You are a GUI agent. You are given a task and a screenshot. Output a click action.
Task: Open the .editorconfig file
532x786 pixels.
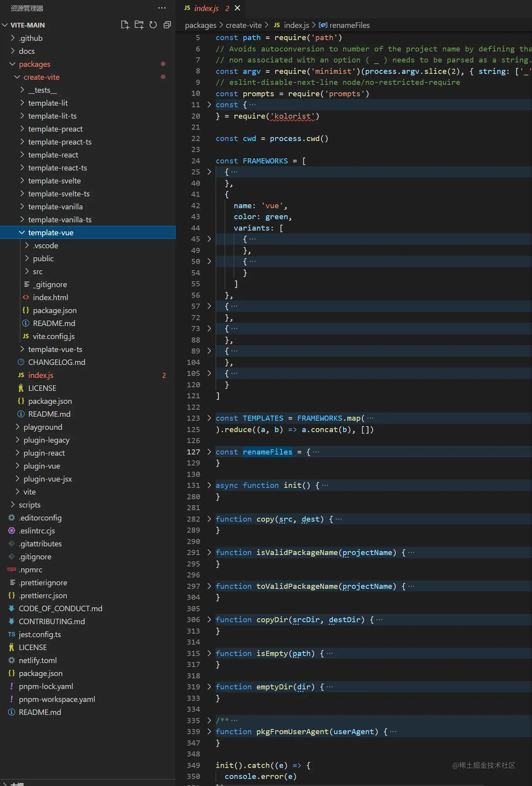coord(88,518)
